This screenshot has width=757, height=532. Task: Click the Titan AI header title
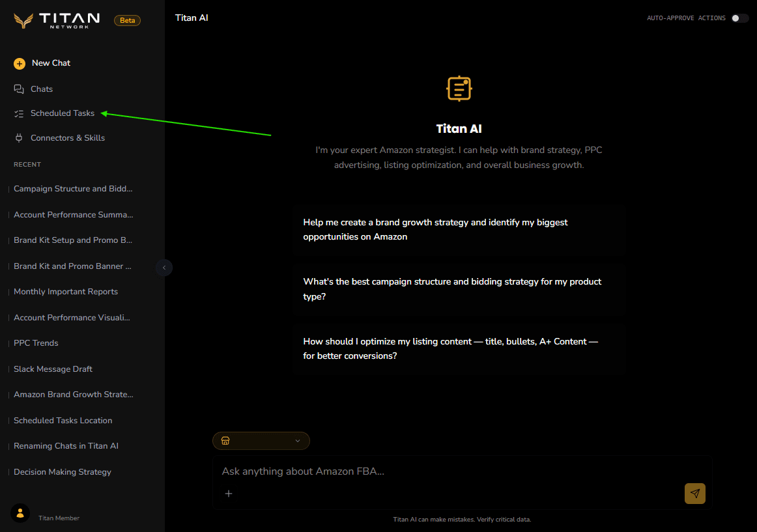(192, 18)
